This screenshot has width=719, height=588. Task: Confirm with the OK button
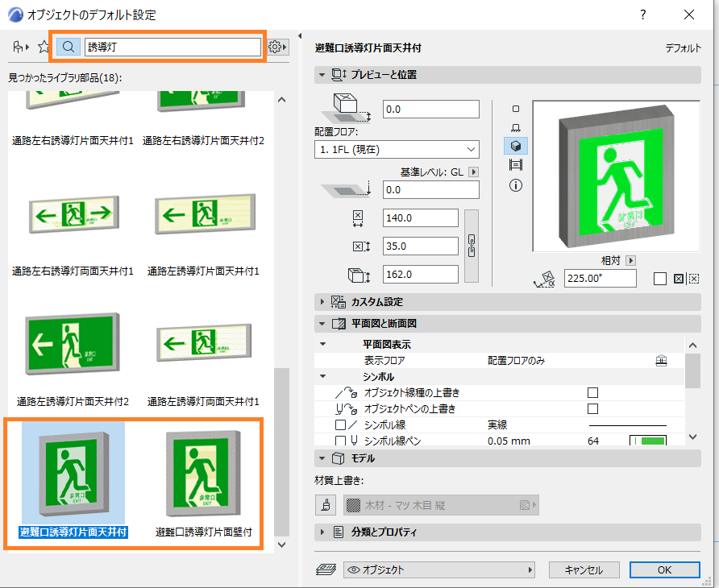tap(664, 569)
